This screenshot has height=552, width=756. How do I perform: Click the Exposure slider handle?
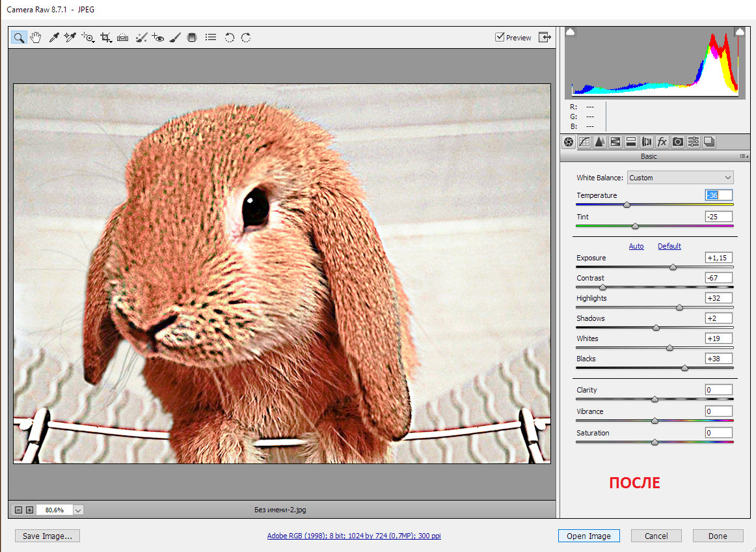673,267
